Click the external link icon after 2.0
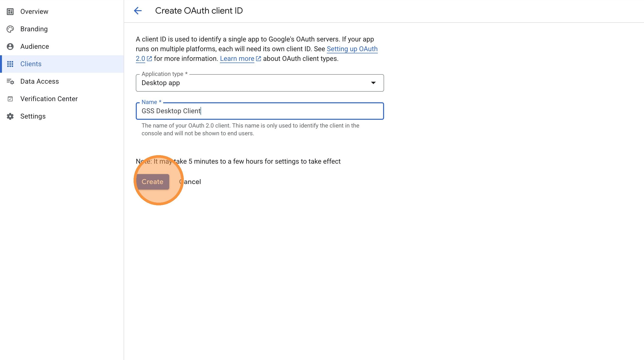This screenshot has height=360, width=644. pyautogui.click(x=149, y=58)
